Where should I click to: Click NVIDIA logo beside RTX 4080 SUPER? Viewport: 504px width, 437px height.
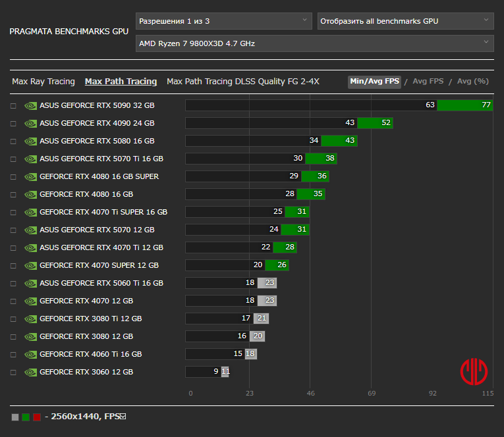tap(30, 176)
